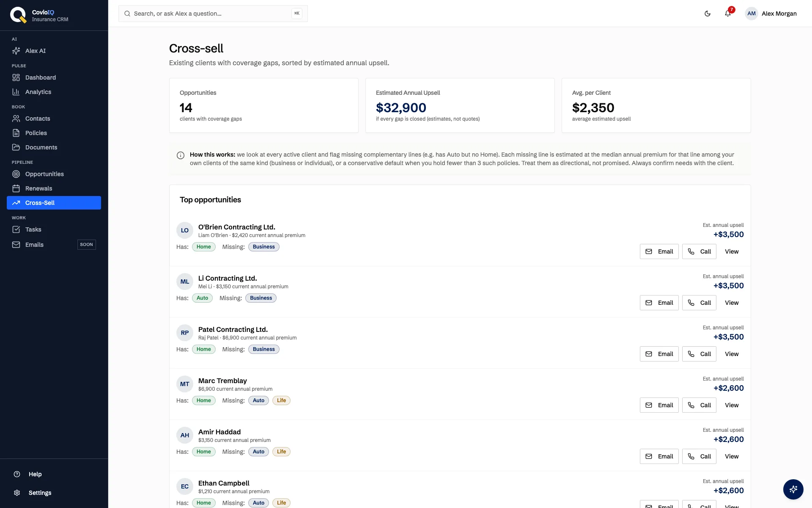
Task: Open Help at the sidebar bottom
Action: point(54,474)
